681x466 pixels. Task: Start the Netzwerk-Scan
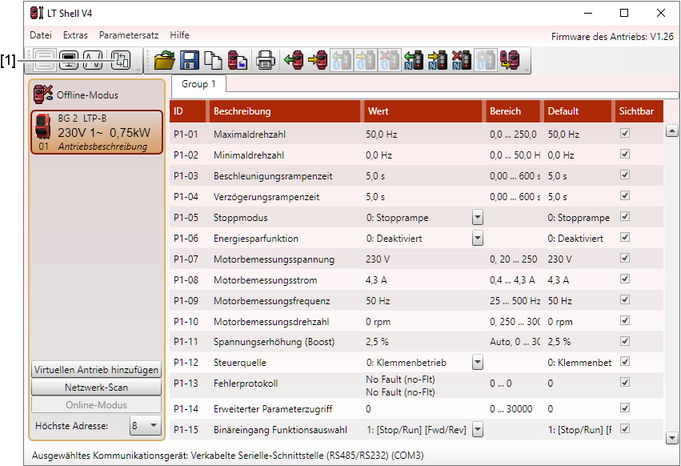[96, 387]
